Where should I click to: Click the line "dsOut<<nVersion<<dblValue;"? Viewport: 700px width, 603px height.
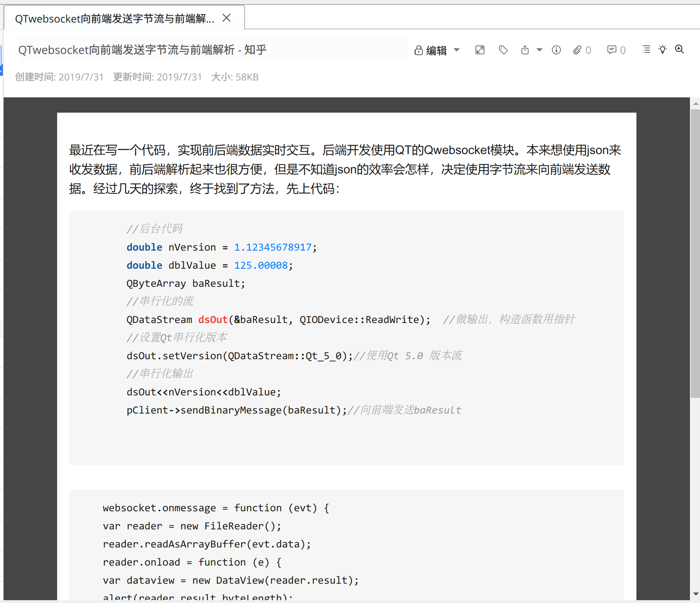[x=204, y=392]
